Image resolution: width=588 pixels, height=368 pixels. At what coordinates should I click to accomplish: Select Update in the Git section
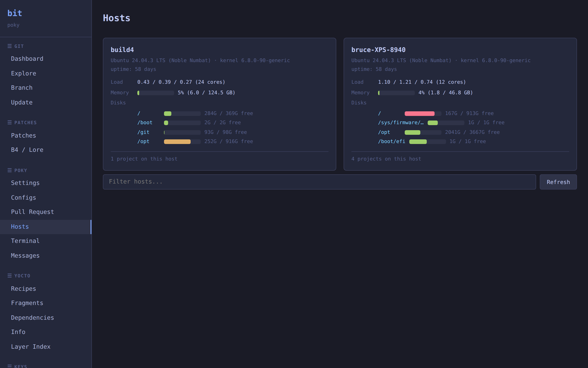tap(46, 102)
